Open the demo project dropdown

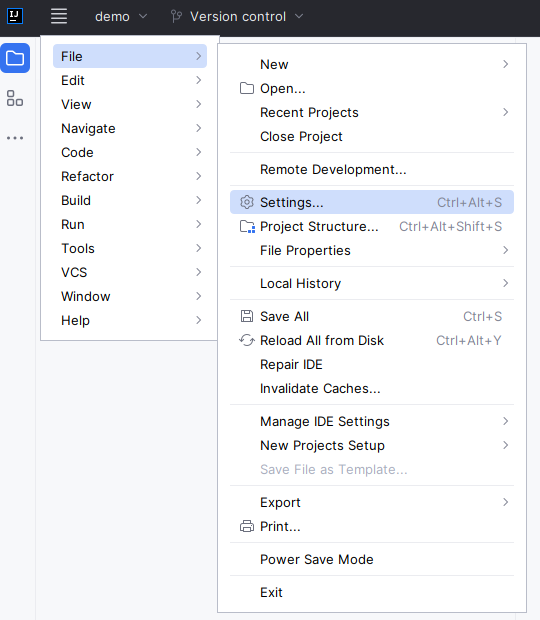pyautogui.click(x=121, y=17)
